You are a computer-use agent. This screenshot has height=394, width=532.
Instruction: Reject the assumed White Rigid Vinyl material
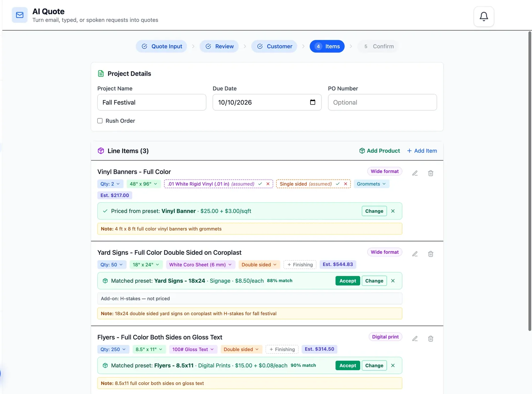[268, 184]
